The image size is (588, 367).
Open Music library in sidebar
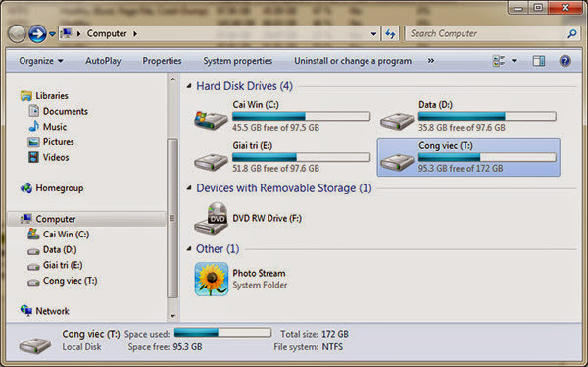[48, 127]
